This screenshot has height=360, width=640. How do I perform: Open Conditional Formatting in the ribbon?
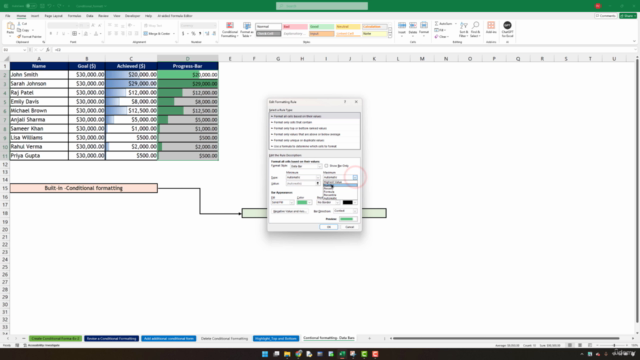[x=230, y=30]
